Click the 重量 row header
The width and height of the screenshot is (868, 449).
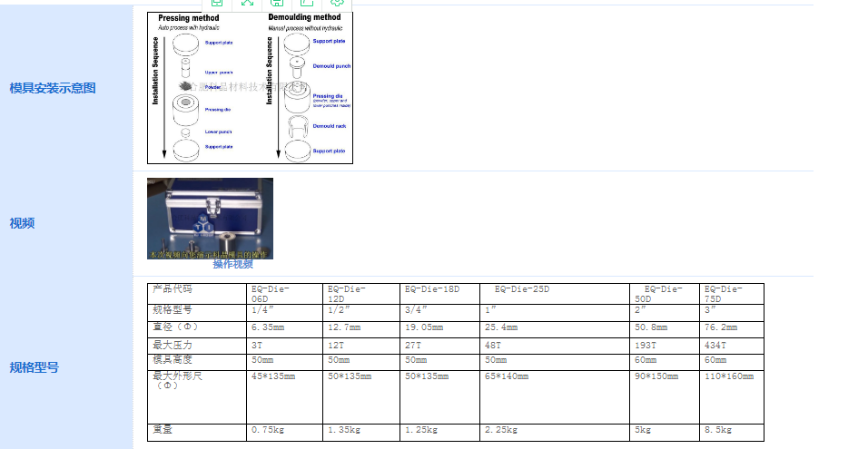pyautogui.click(x=196, y=433)
